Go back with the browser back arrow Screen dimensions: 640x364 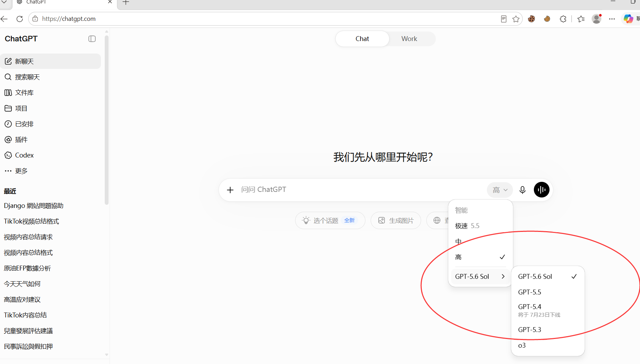pos(4,19)
